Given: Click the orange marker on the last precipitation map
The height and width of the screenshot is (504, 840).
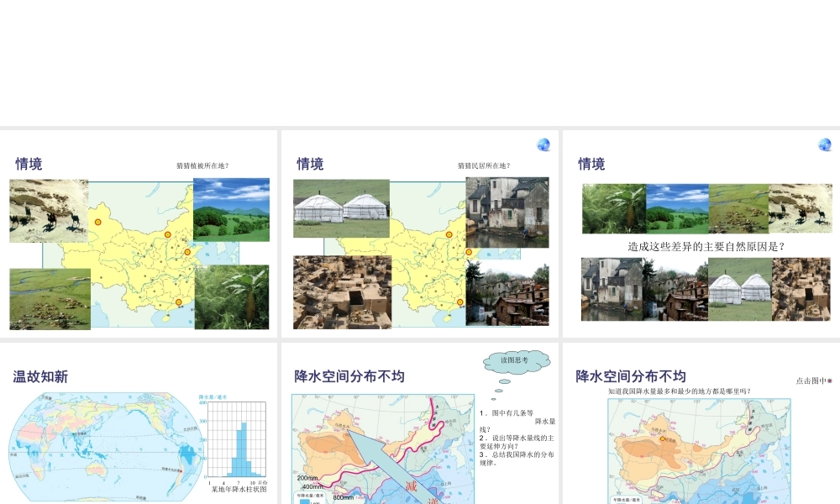Looking at the screenshot, I should 663,438.
